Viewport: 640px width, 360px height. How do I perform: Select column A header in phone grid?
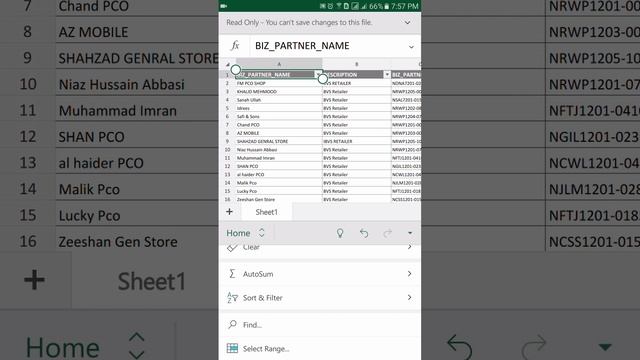(279, 64)
